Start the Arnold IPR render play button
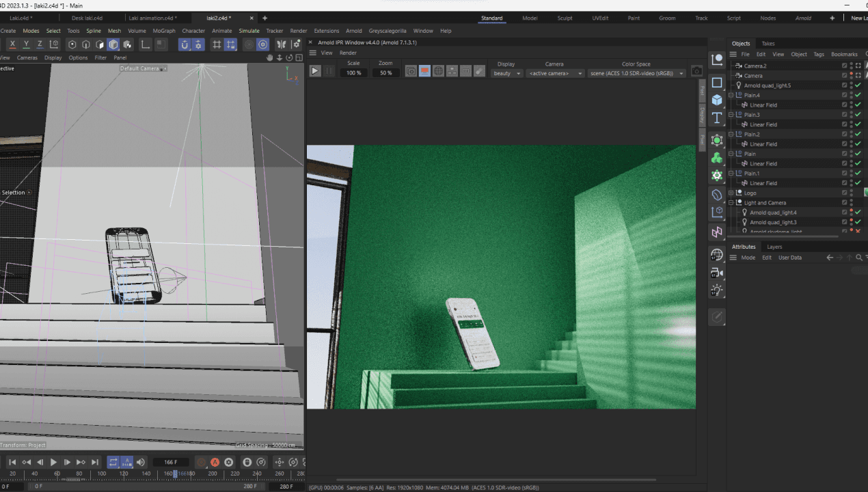Viewport: 868px width, 492px height. (315, 71)
